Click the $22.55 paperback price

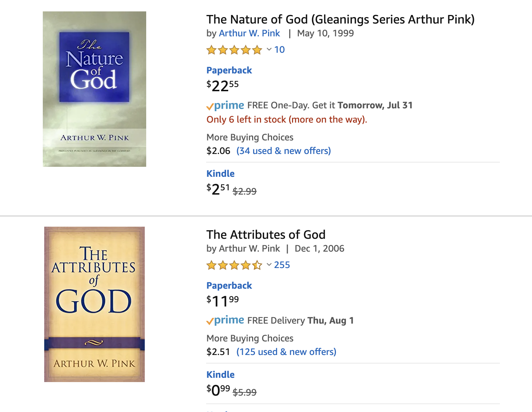(x=222, y=86)
